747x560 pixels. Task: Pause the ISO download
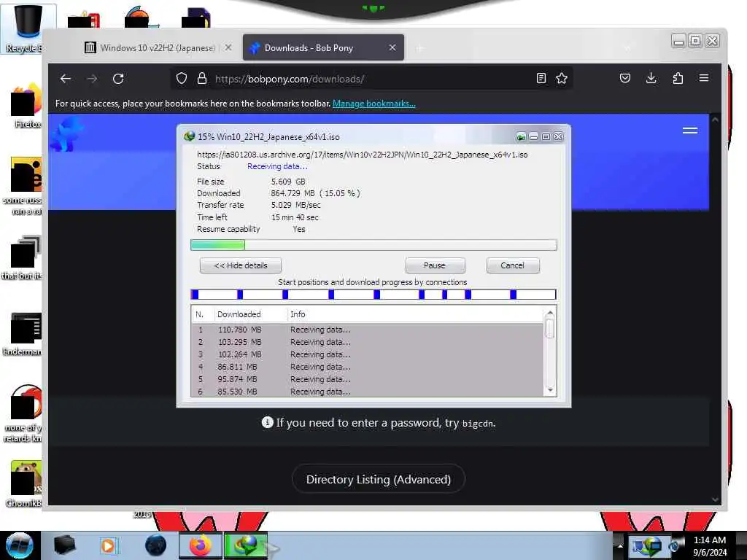435,265
